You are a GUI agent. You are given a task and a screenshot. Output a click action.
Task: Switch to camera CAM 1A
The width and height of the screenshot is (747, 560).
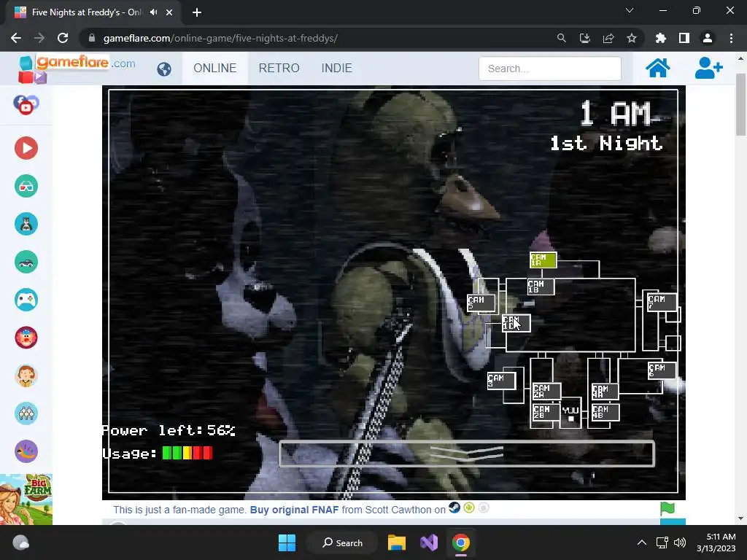pyautogui.click(x=543, y=260)
